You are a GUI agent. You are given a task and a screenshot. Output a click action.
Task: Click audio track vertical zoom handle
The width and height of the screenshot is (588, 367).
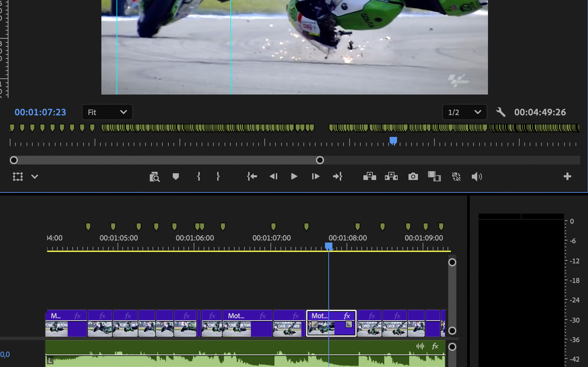452,347
